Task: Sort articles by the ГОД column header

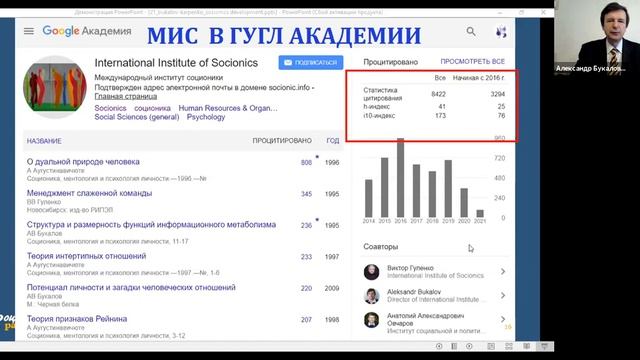Action: point(333,141)
